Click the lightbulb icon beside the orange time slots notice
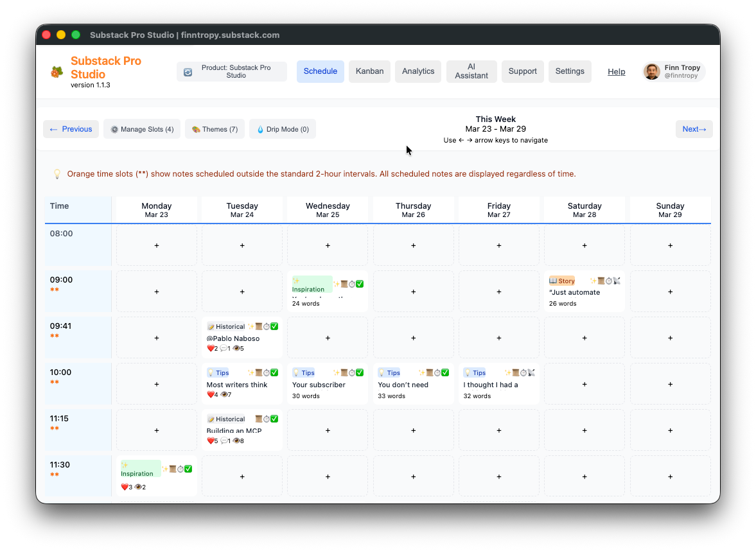 pos(57,174)
